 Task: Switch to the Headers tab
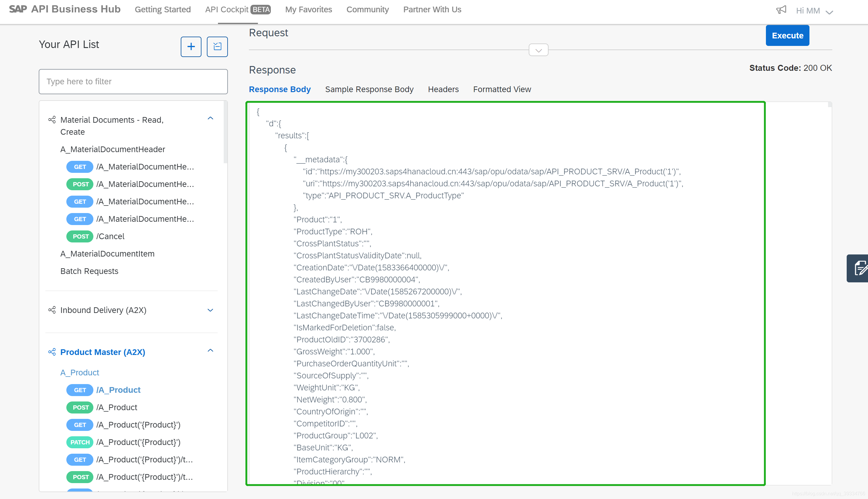click(x=443, y=89)
